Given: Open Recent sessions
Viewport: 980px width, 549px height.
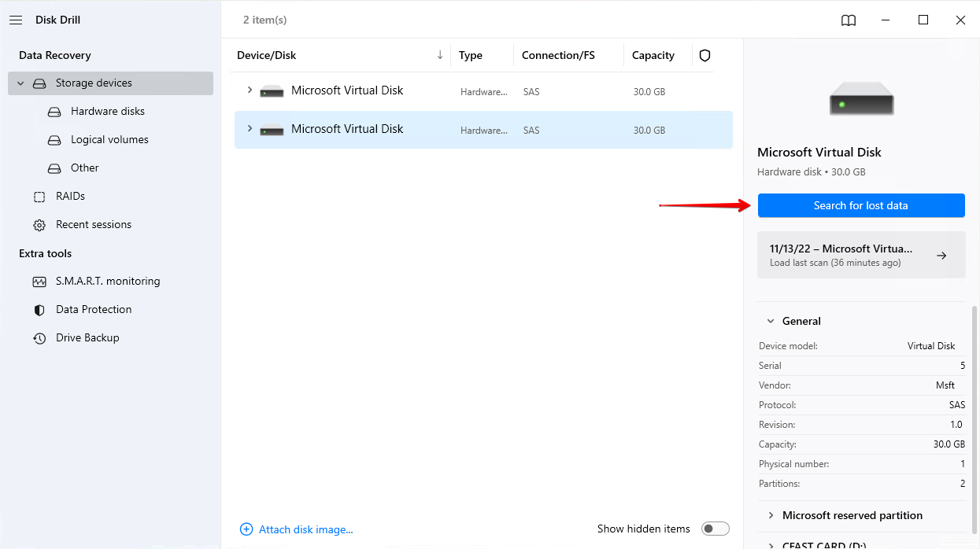Looking at the screenshot, I should tap(93, 224).
